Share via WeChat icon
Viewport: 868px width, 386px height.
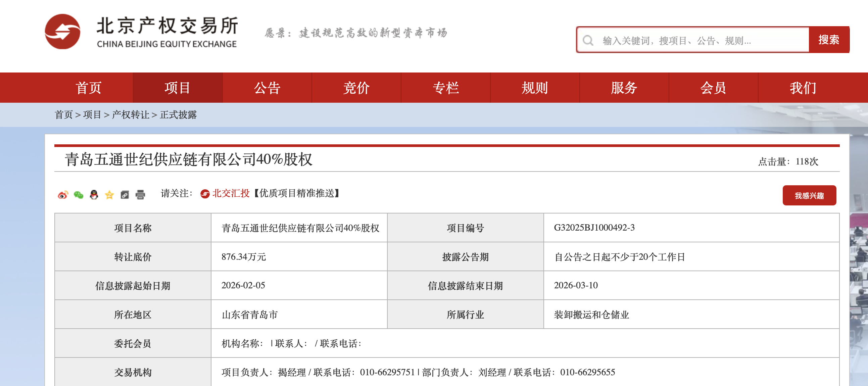79,195
